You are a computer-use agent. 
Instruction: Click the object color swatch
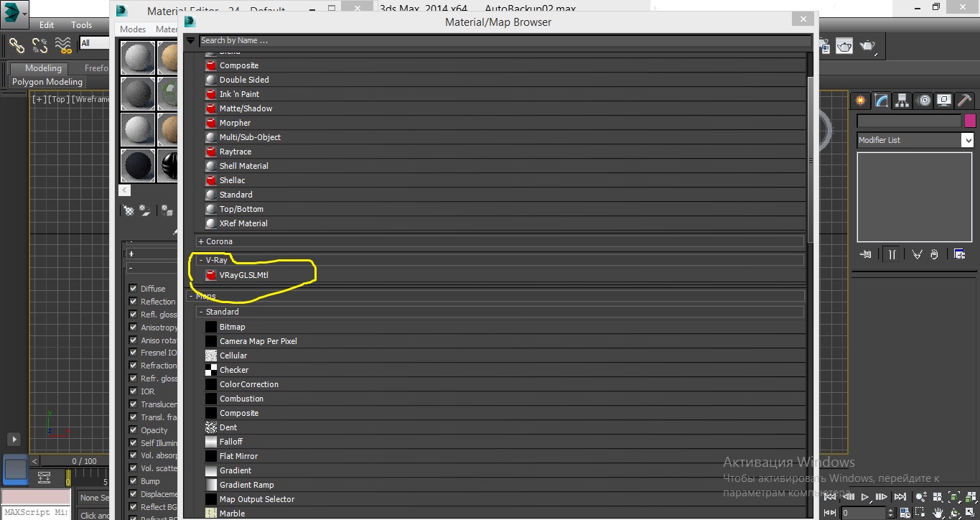(x=970, y=121)
